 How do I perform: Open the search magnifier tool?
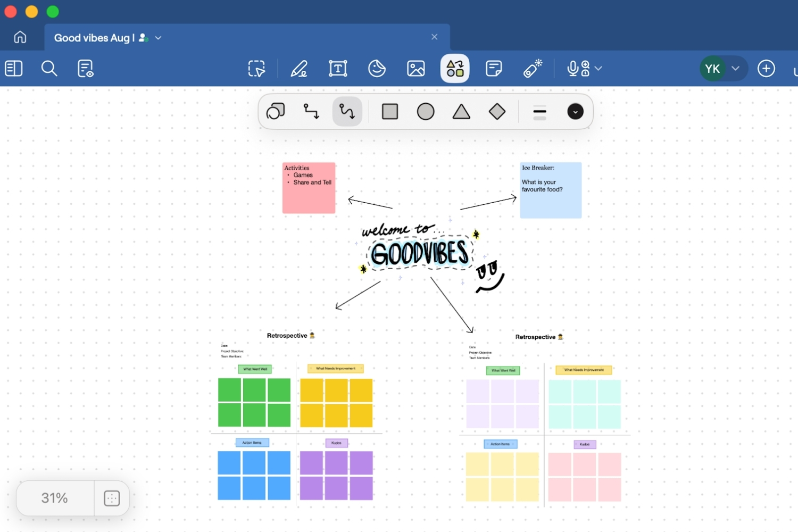tap(49, 69)
